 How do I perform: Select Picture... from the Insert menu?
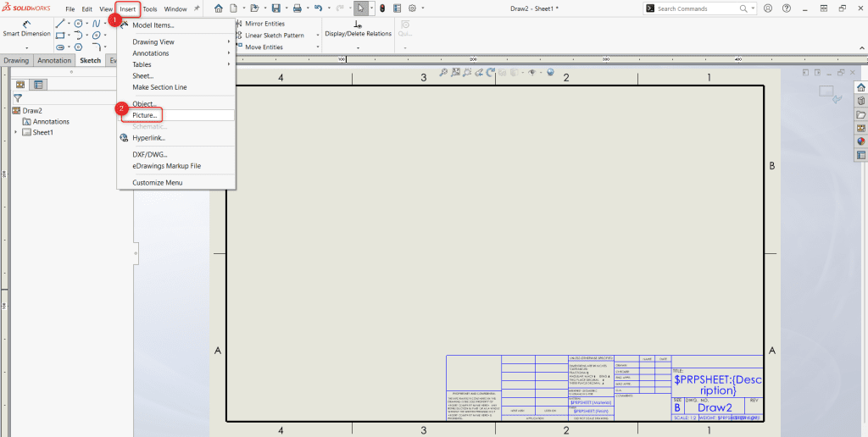[144, 114]
